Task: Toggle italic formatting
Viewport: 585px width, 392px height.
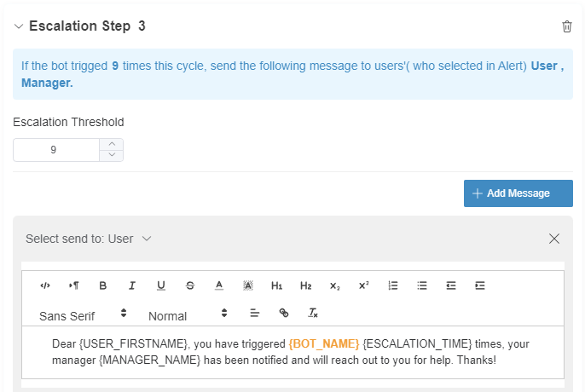Action: (x=132, y=285)
